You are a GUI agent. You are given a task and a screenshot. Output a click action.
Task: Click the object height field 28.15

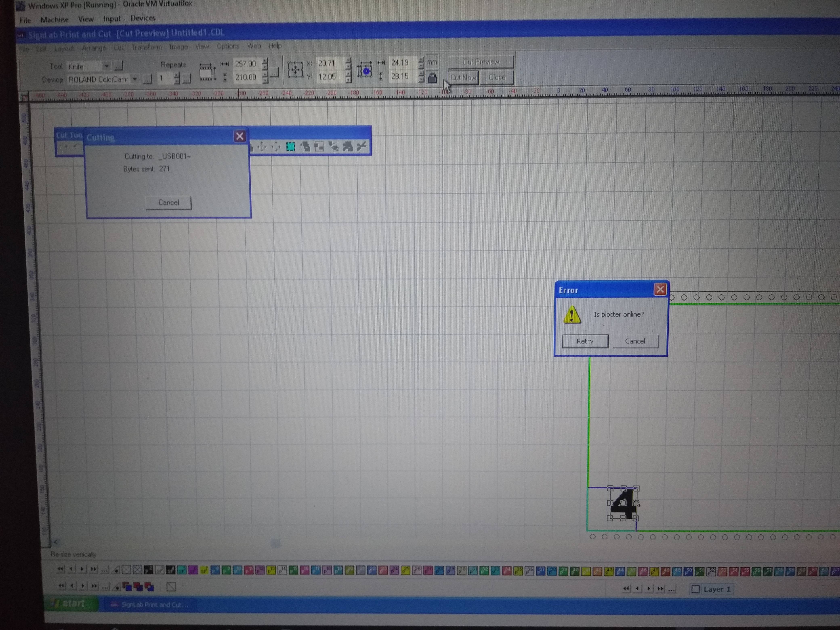coord(403,76)
